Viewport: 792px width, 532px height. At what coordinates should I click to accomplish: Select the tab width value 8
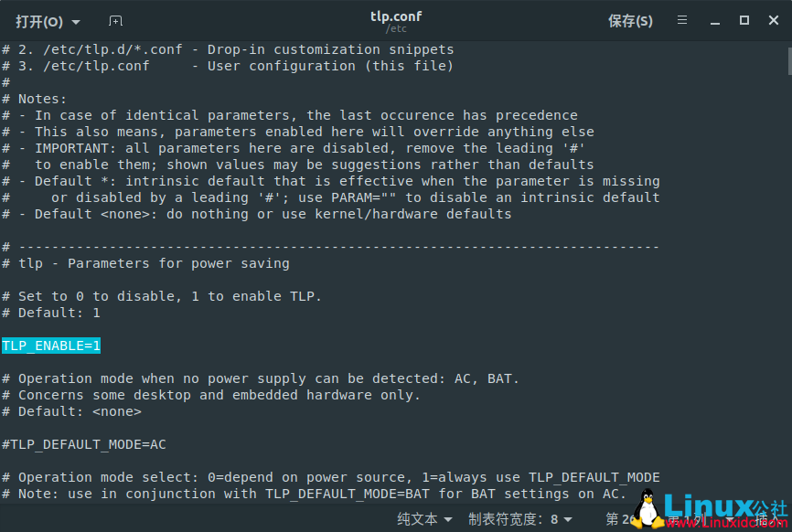552,518
